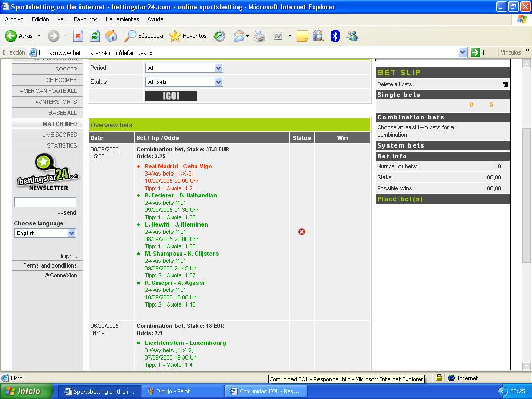The image size is (532, 399).
Task: Open the WINTERSPORTS category
Action: pyautogui.click(x=56, y=102)
